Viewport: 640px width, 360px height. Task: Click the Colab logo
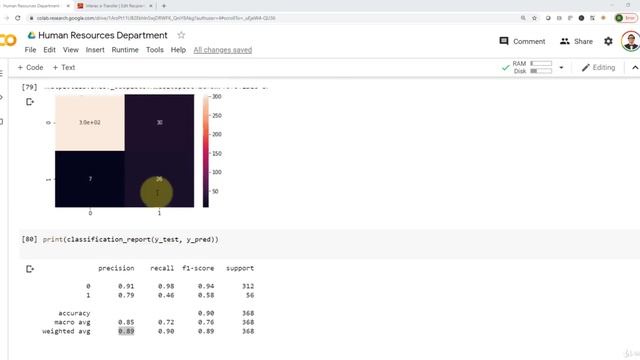(7, 40)
